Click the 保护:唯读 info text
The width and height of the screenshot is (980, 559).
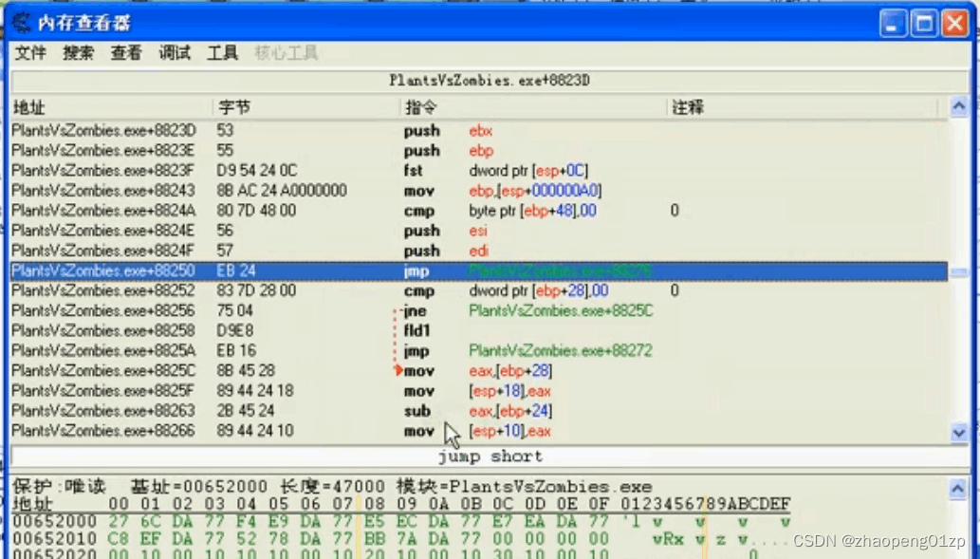[60, 487]
